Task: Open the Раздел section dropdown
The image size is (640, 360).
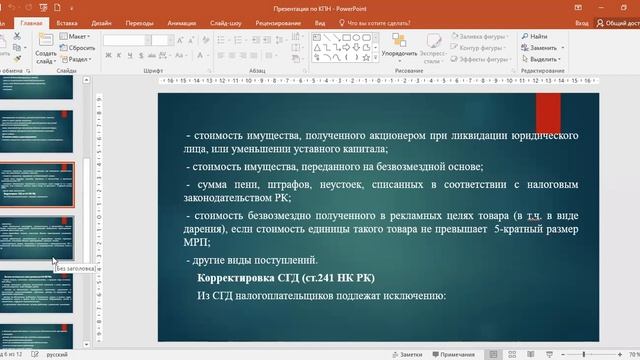Action: click(76, 59)
